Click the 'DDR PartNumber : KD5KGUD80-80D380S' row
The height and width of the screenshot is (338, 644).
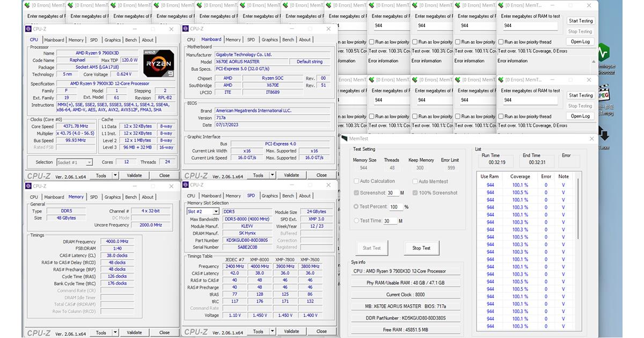coord(405,318)
